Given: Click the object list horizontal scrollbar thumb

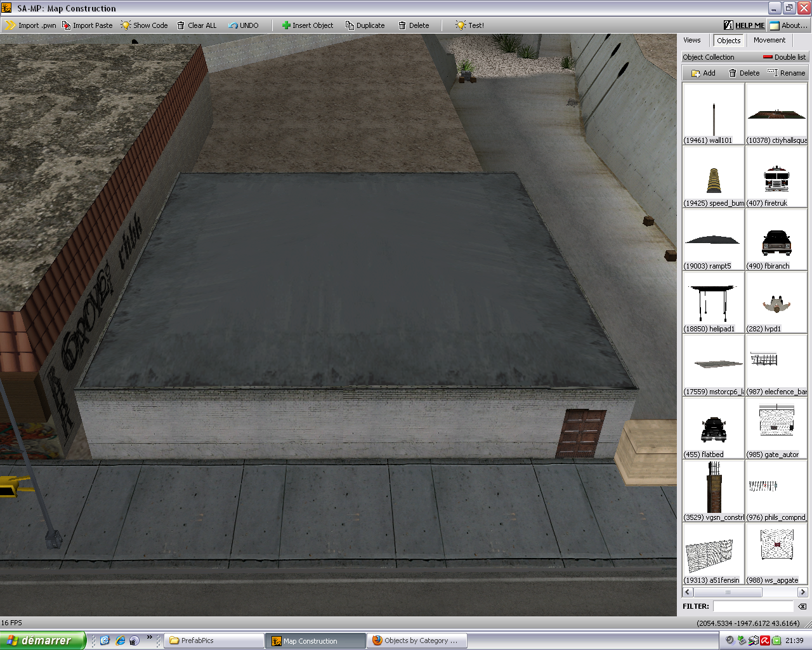Looking at the screenshot, I should (728, 592).
